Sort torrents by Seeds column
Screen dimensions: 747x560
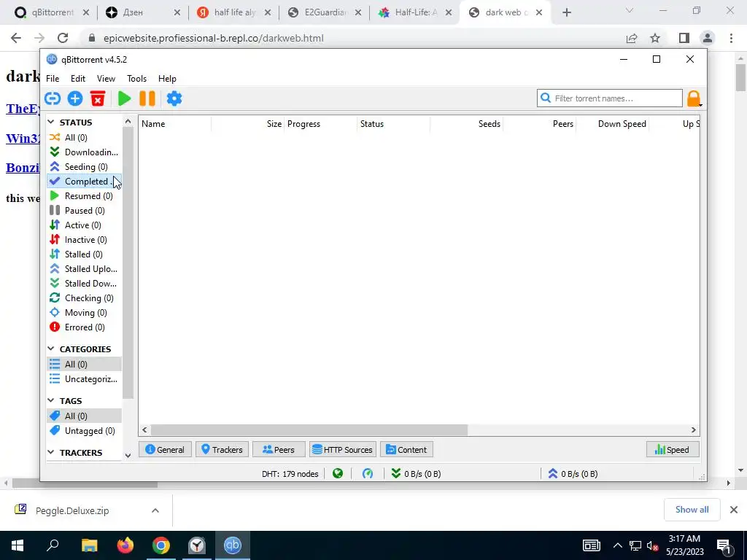pos(466,124)
